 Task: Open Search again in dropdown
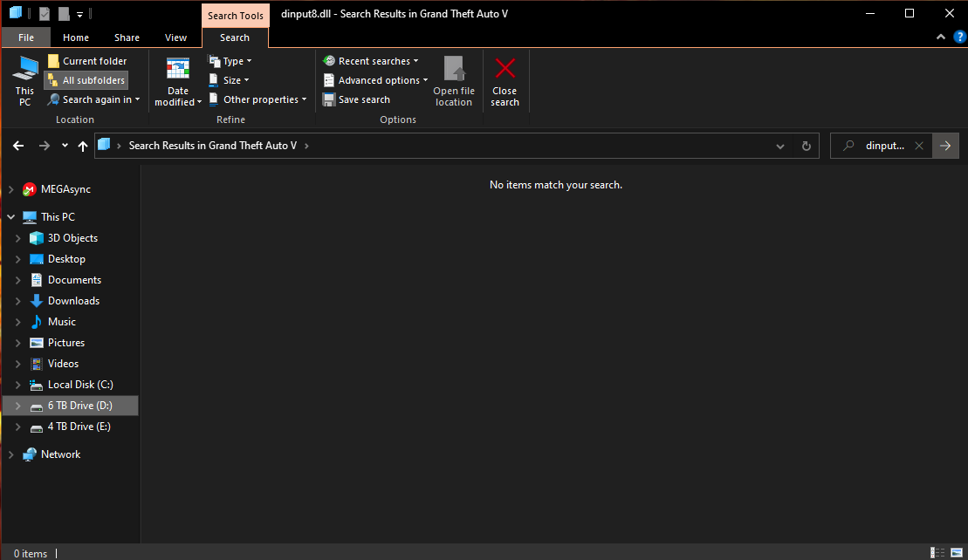click(94, 99)
